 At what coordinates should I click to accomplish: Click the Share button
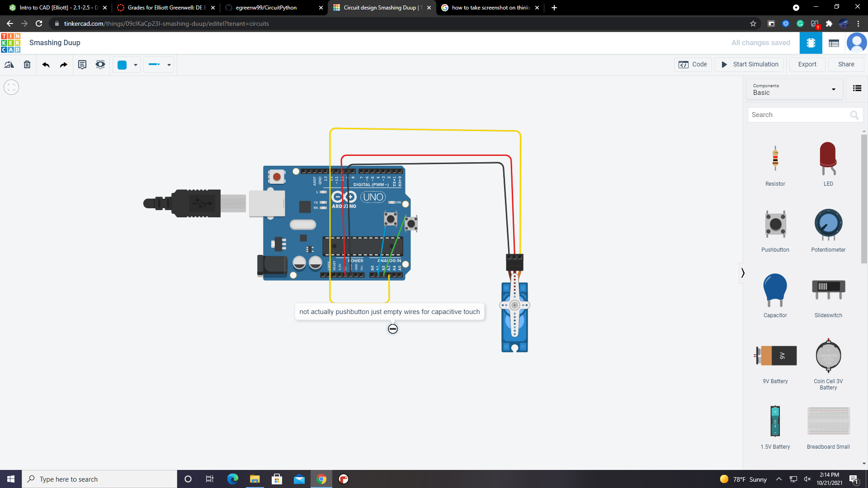846,65
